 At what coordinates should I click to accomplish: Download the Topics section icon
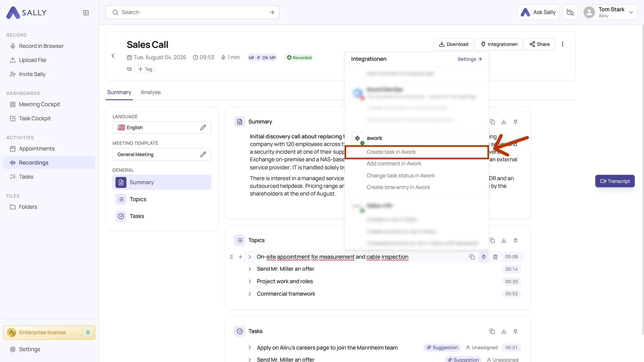point(504,241)
